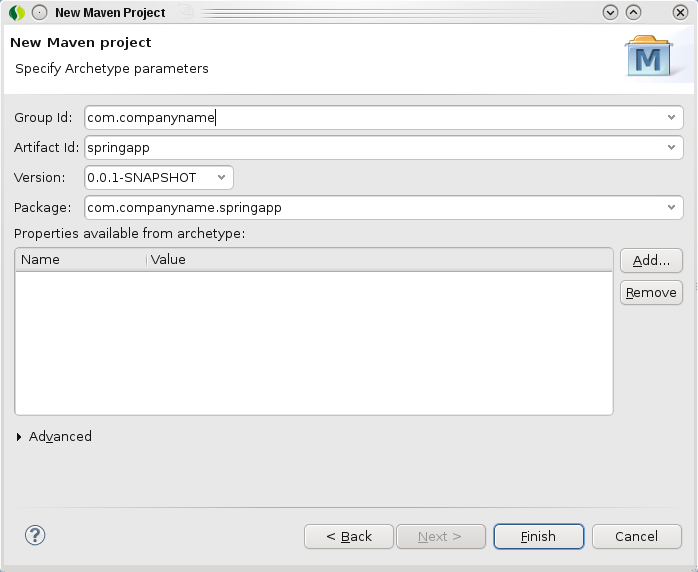Close the New Maven Project dialog
The width and height of the screenshot is (698, 572).
[x=680, y=12]
